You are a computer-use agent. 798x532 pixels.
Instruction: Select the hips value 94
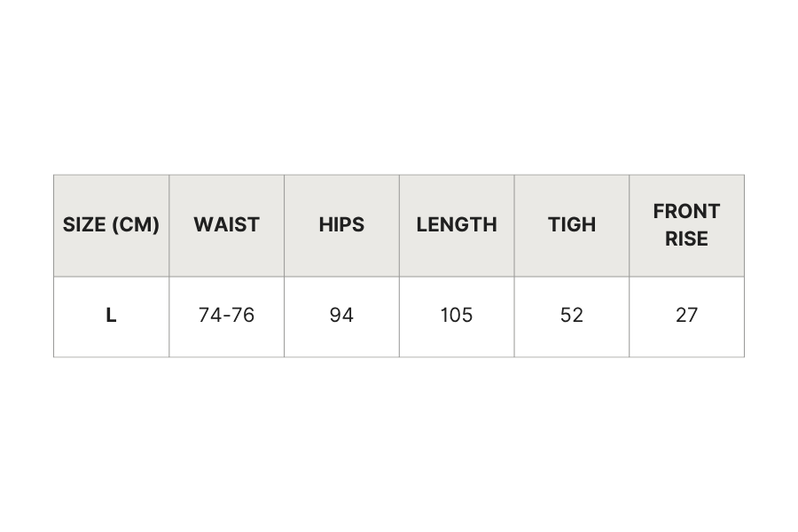pyautogui.click(x=341, y=315)
